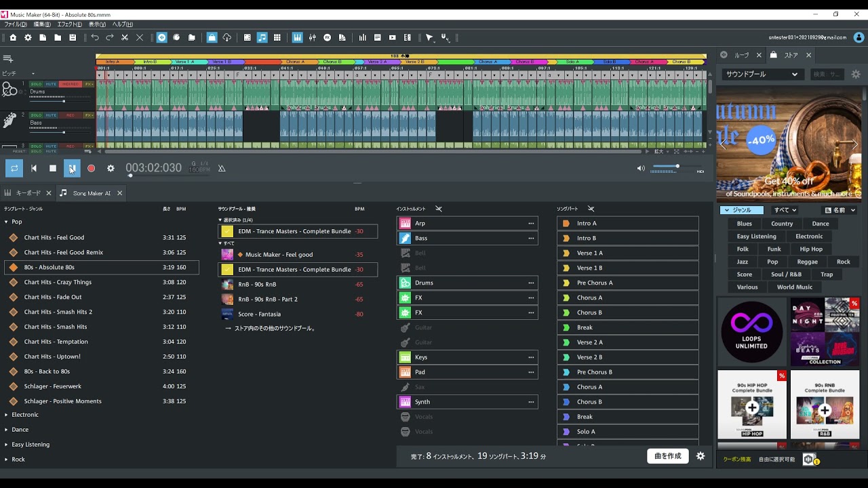Cut selection with scissors icon
The height and width of the screenshot is (488, 868).
click(125, 37)
